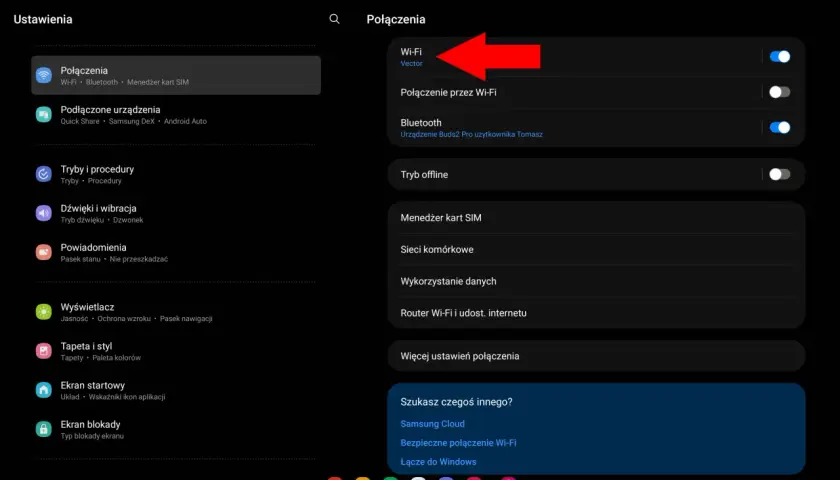The image size is (840, 480).
Task: Enable Połączenie przez Wi-Fi switch
Action: point(779,92)
